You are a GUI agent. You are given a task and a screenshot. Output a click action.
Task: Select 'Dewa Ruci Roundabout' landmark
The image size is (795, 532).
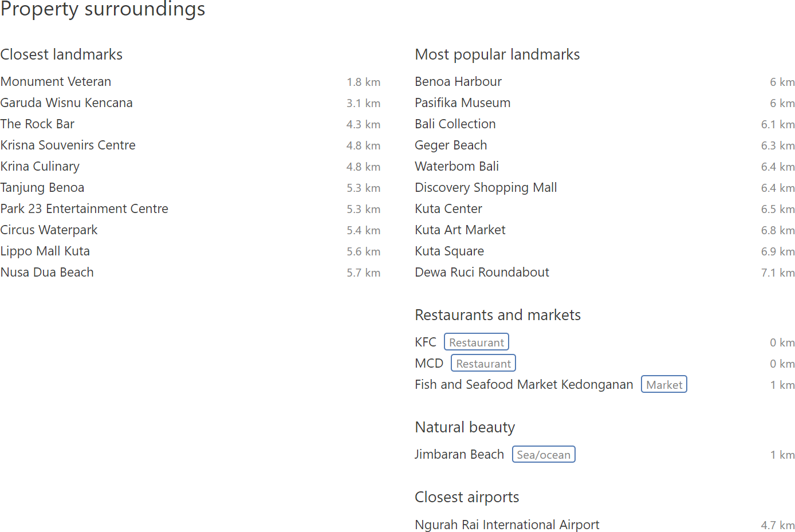tap(482, 273)
